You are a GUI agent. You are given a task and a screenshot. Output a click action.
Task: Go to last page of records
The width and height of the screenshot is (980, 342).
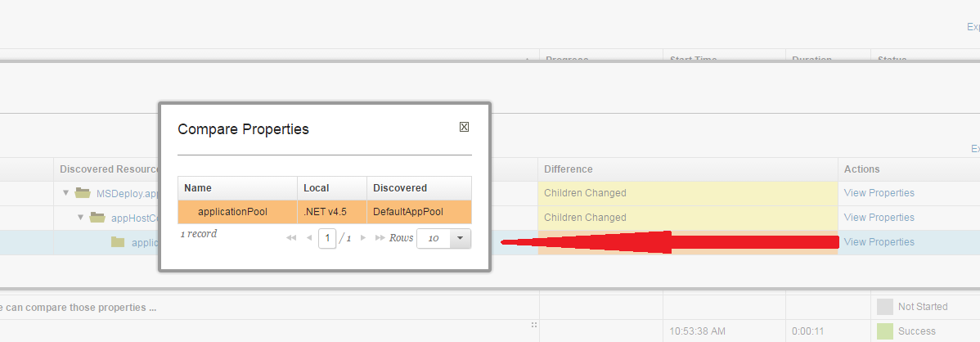point(380,238)
